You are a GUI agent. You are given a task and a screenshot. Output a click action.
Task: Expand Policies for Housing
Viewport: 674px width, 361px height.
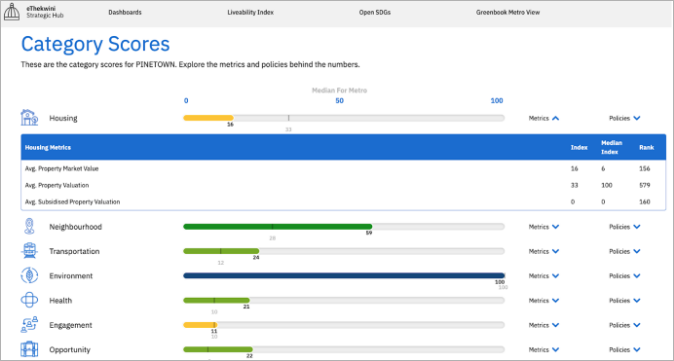coord(625,118)
